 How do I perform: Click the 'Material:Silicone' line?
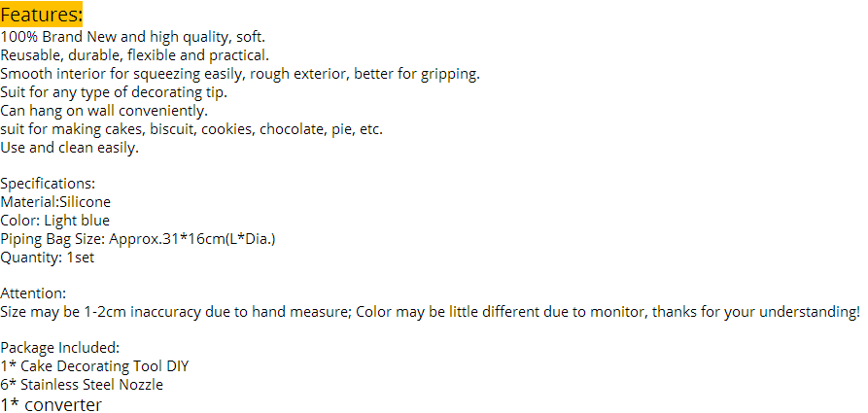[x=55, y=202]
